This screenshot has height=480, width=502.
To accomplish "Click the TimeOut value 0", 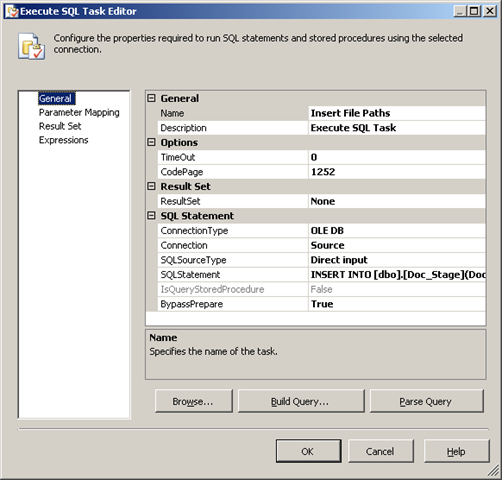I will (x=397, y=157).
